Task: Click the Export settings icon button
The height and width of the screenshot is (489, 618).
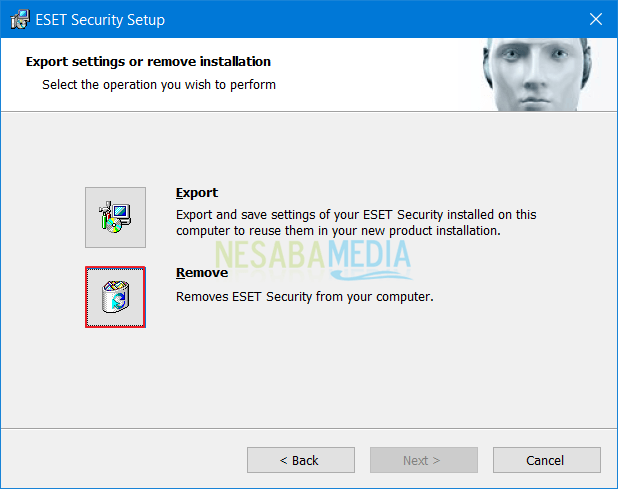Action: click(x=115, y=218)
